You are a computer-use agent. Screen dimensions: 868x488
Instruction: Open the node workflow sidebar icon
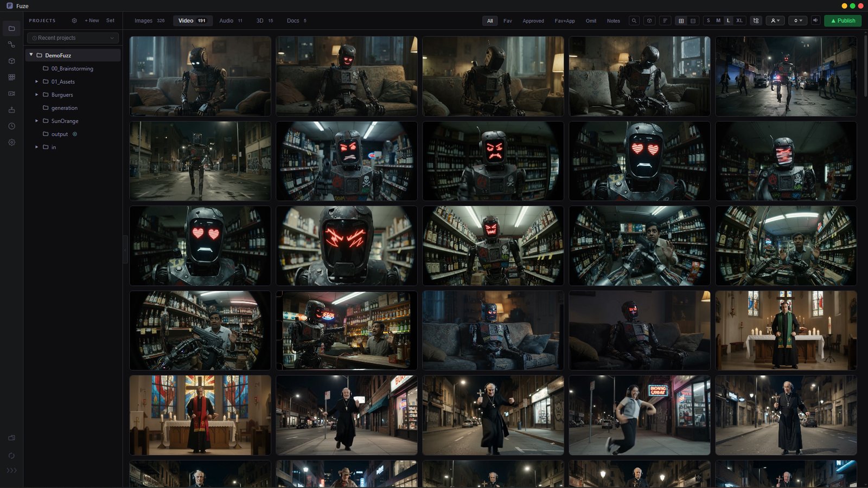tap(11, 44)
